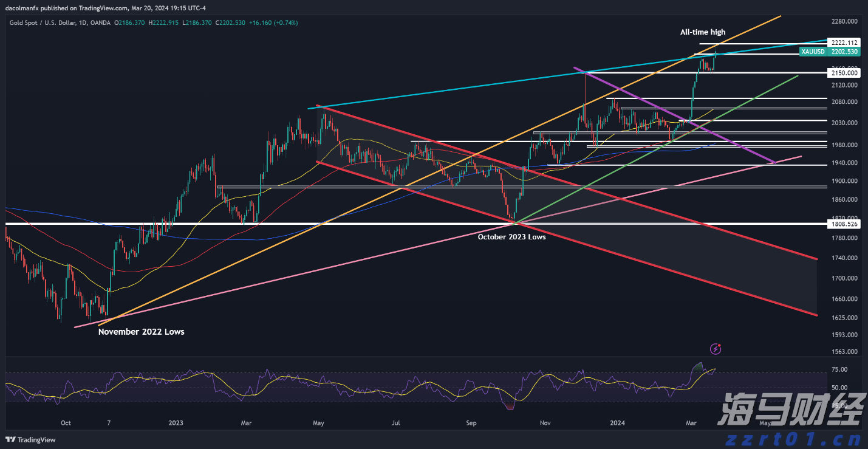Click the purple lightning instant-order icon

coord(716,349)
